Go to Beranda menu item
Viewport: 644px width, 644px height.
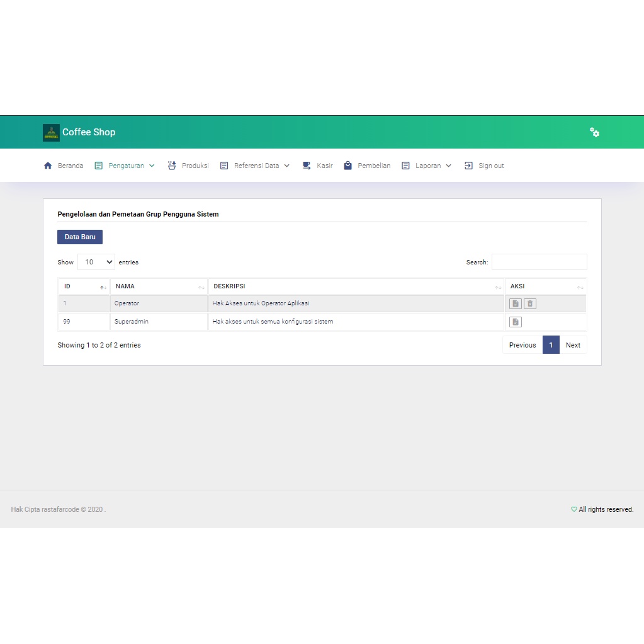[x=71, y=166]
